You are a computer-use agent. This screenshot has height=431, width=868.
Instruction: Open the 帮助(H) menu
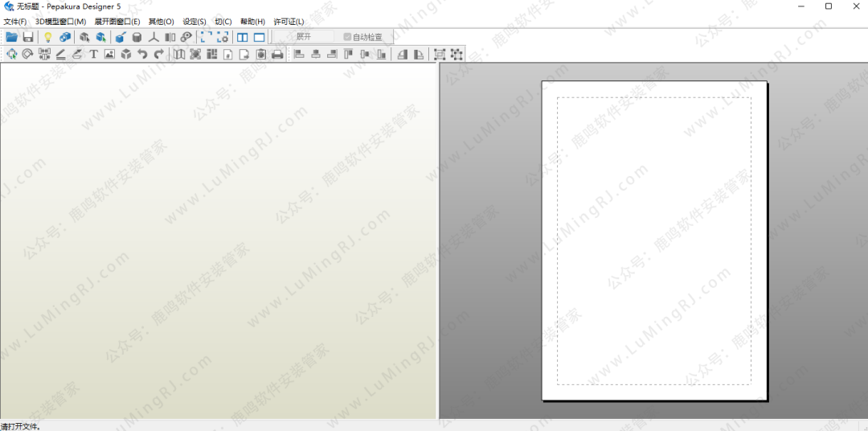(252, 22)
